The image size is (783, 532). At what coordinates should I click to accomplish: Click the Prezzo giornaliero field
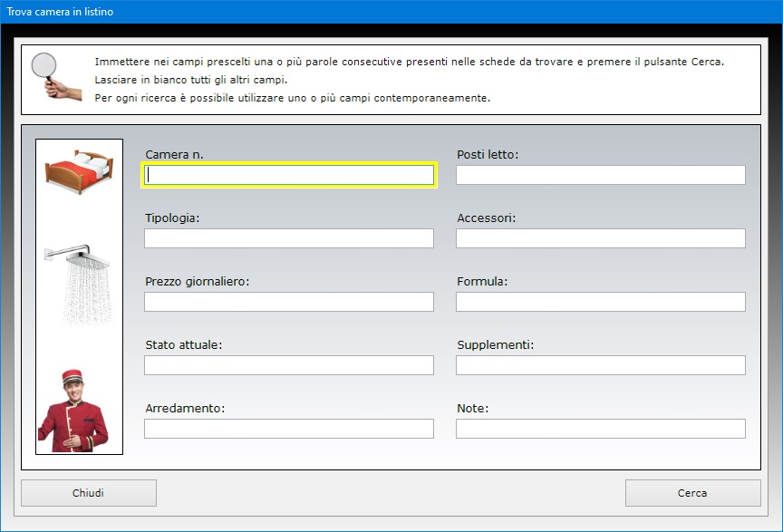tap(289, 302)
